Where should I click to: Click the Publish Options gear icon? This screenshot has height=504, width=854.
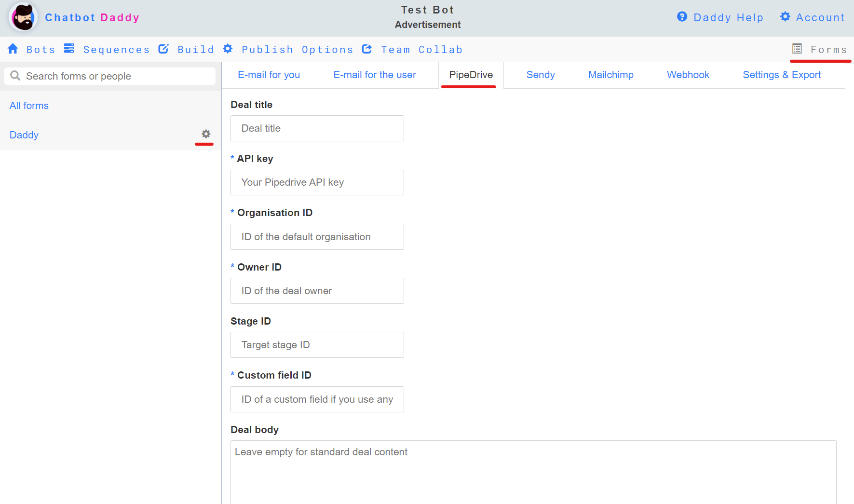228,49
